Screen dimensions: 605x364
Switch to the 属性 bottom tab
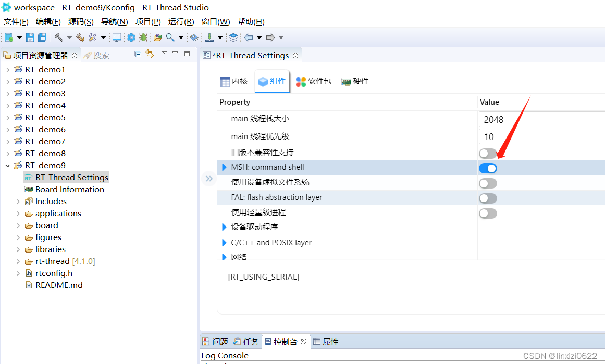[x=326, y=342]
